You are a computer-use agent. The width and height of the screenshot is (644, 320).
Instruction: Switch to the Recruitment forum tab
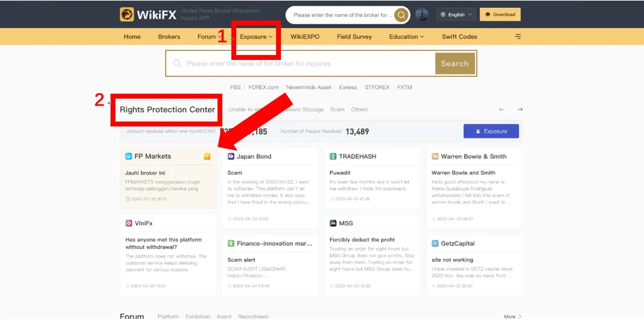tap(253, 316)
